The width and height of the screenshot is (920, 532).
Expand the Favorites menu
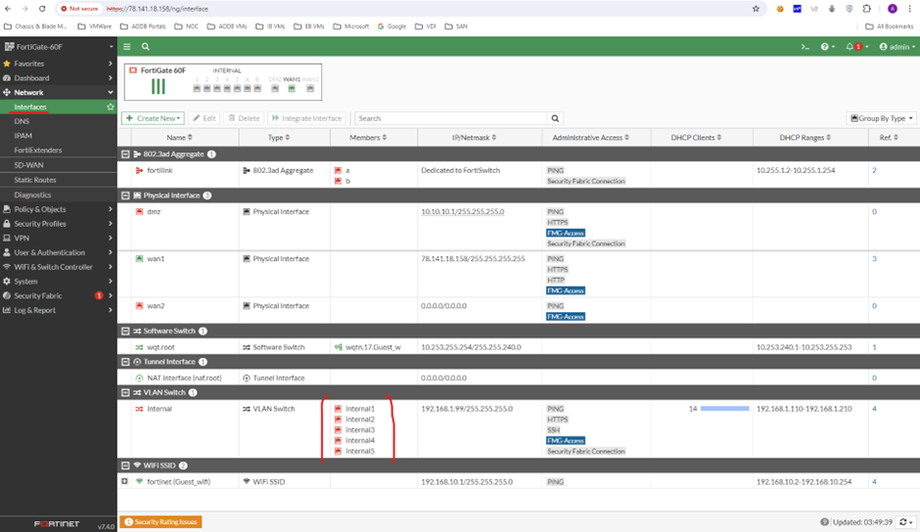pyautogui.click(x=58, y=63)
